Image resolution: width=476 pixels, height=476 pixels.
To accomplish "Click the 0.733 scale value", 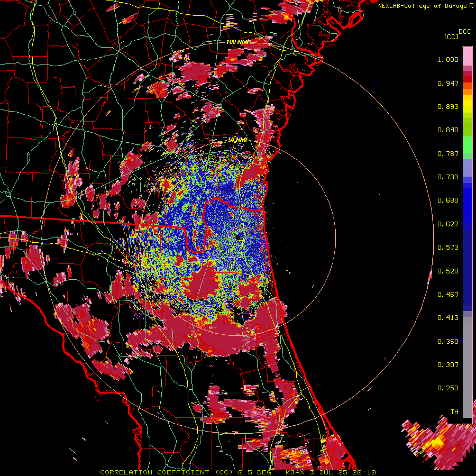I will (x=448, y=177).
